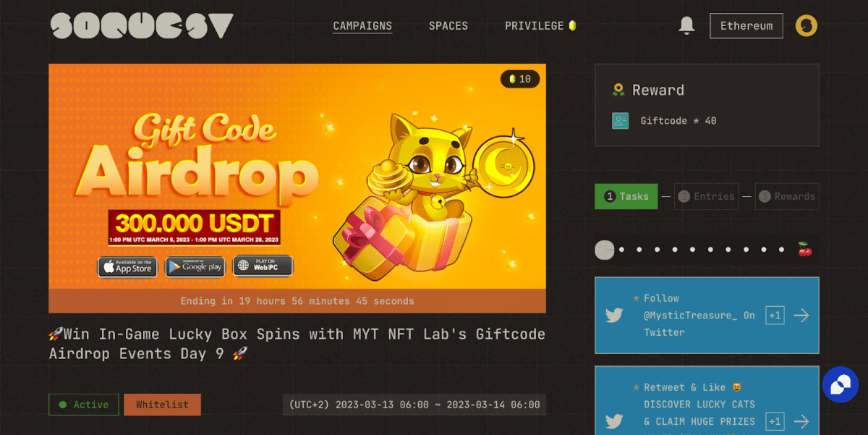Click the App Store badge on banner

point(127,266)
